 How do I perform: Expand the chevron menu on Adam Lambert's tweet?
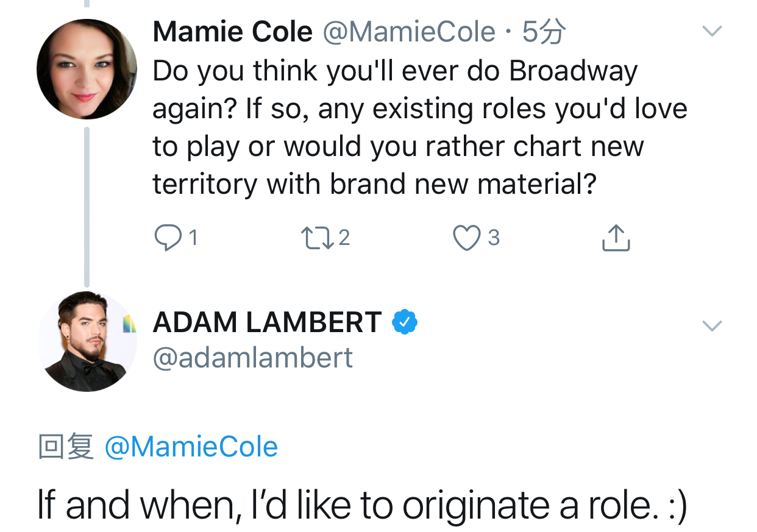711,325
